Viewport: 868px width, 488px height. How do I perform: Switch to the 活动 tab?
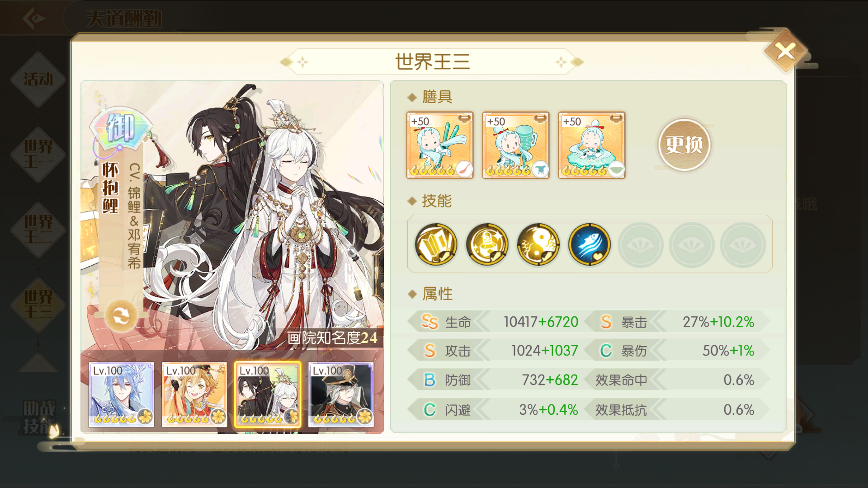tap(38, 79)
